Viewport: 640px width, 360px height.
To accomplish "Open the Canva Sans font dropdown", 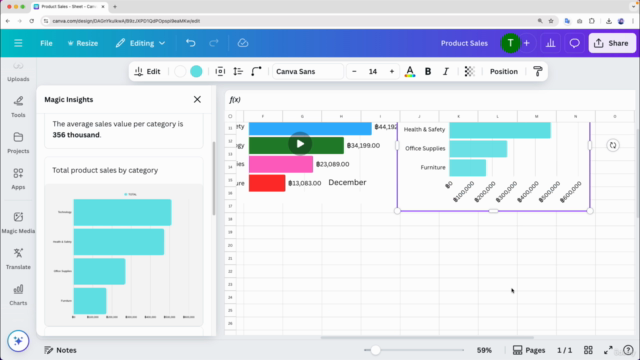I will (x=308, y=71).
